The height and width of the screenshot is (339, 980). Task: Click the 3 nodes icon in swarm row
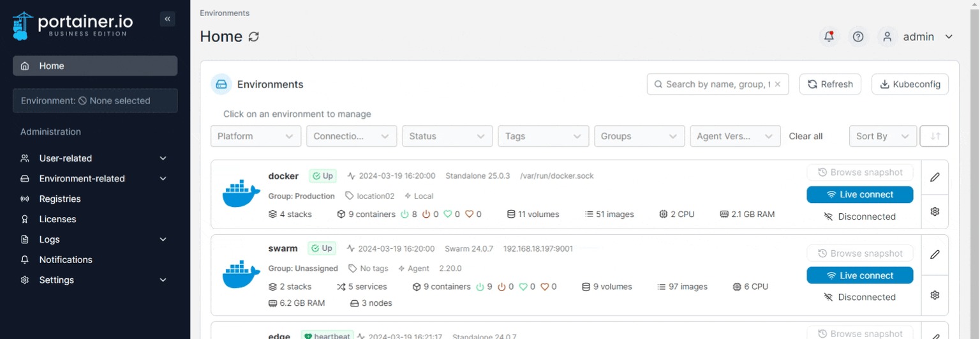[355, 303]
